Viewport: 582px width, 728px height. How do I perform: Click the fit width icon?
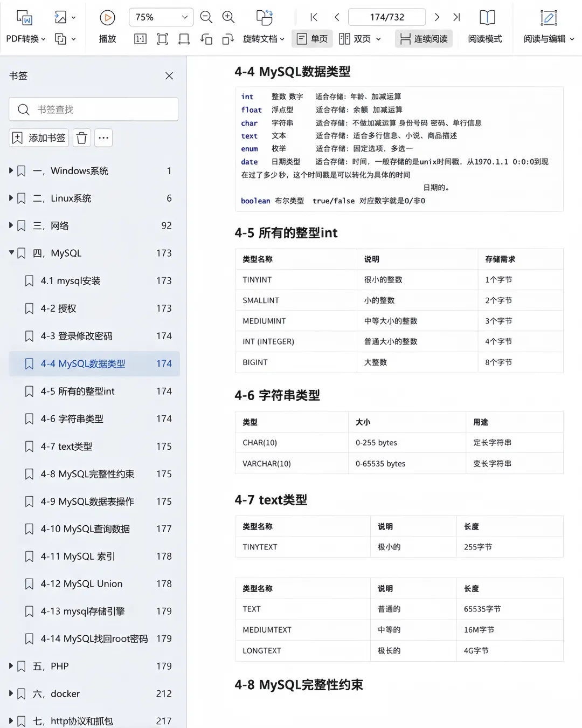184,39
